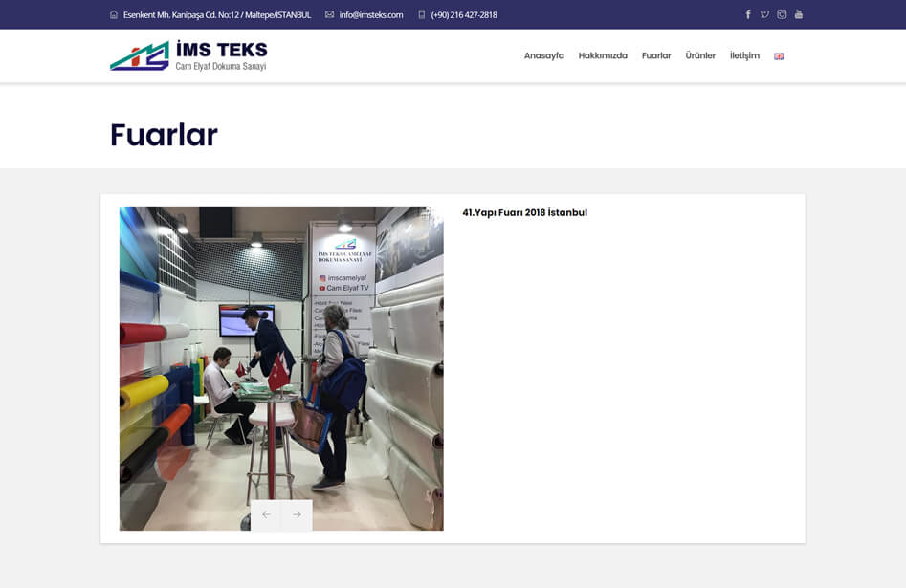Open the YouTube social icon
Image resolution: width=906 pixels, height=588 pixels.
click(x=799, y=14)
